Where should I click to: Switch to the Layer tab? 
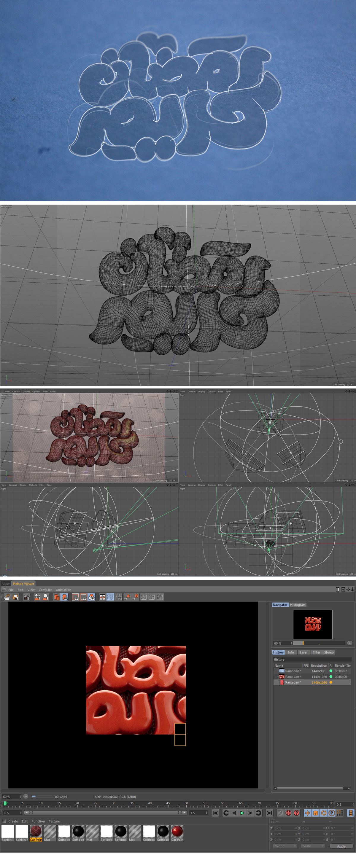tap(304, 652)
